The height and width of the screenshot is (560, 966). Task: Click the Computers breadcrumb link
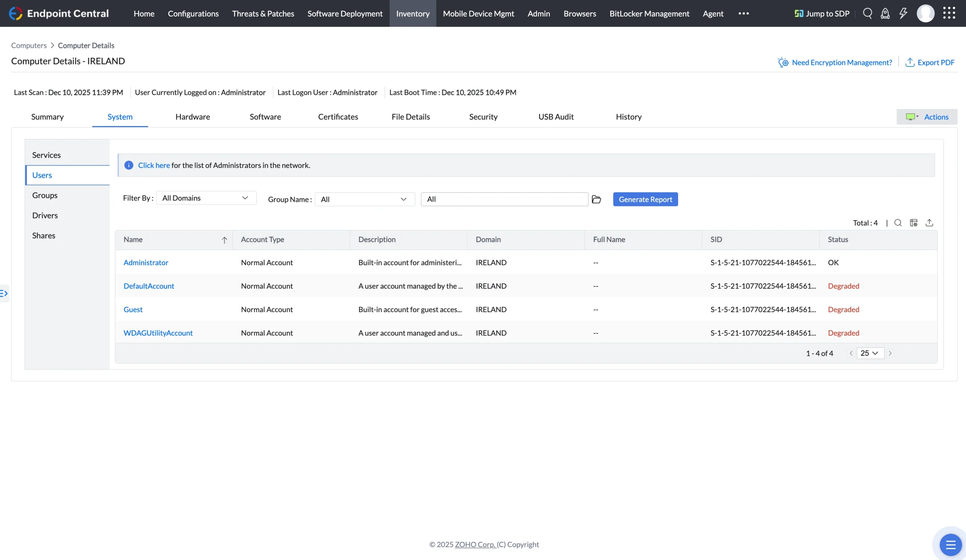[29, 46]
